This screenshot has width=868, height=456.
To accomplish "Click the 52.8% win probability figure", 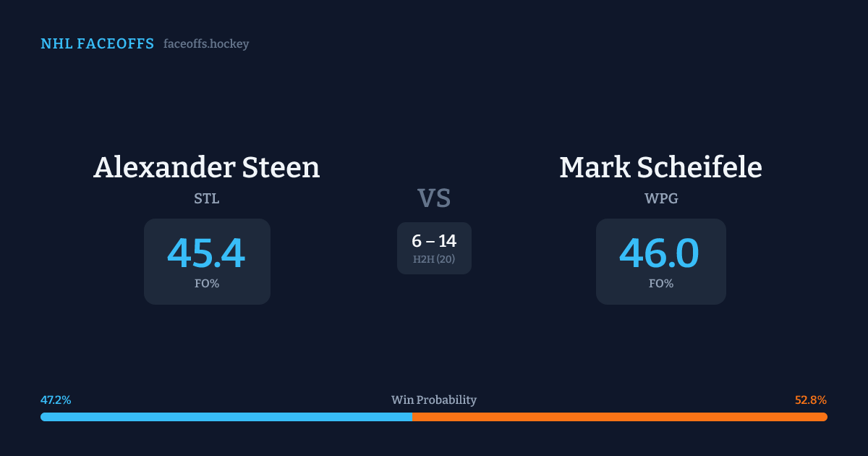I will point(811,400).
